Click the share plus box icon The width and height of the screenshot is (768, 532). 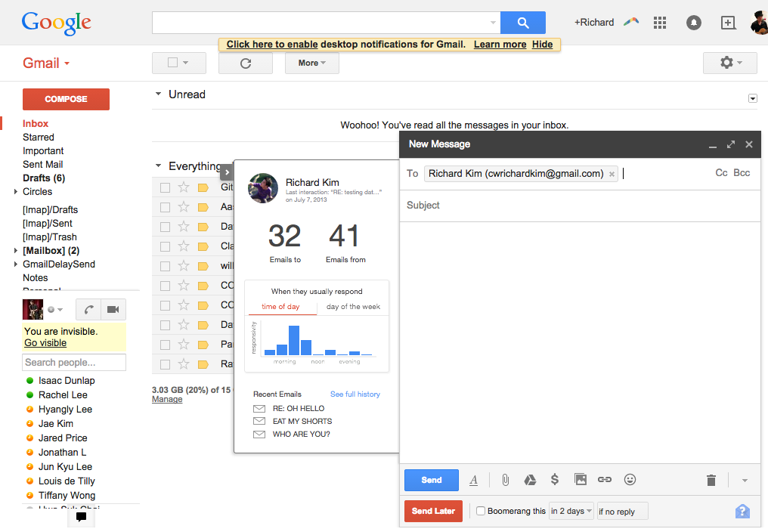click(728, 23)
